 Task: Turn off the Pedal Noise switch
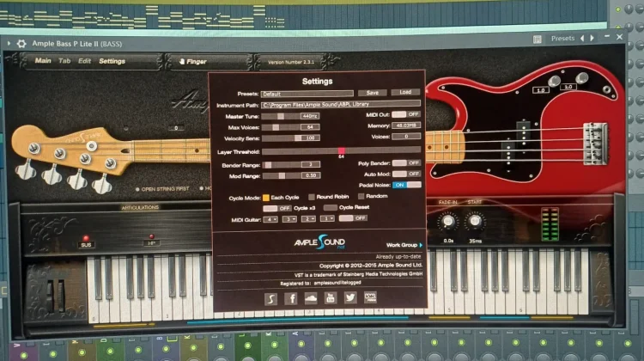click(x=407, y=185)
